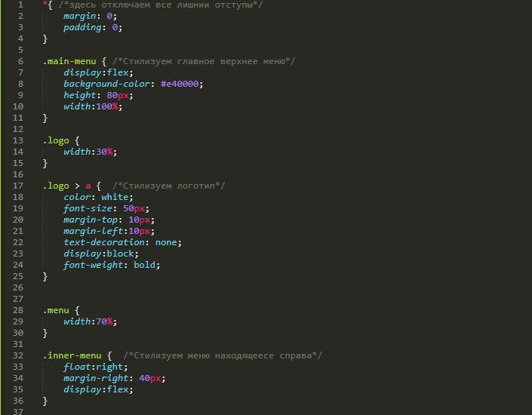Click line number 12 in gutter
This screenshot has height=415, width=532.
[18, 129]
